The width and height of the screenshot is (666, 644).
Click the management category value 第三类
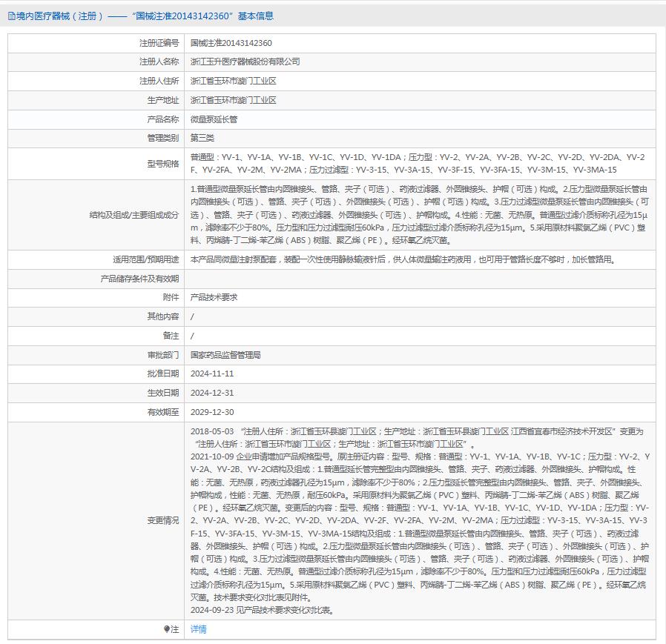click(202, 138)
